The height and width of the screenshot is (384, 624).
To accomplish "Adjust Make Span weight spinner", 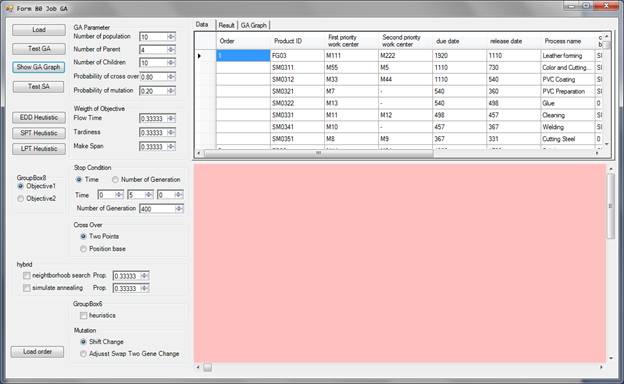I will (171, 147).
